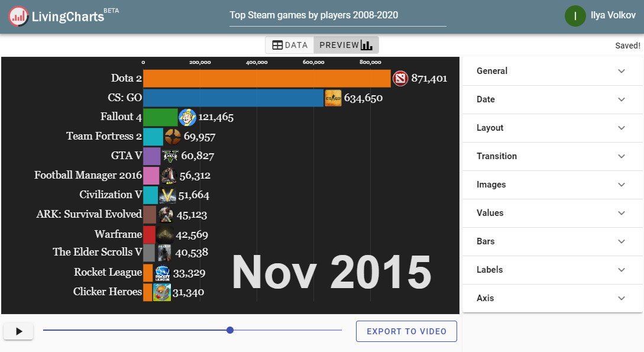Click the Dota 2 value 871,401
The image size is (644, 352).
[429, 79]
